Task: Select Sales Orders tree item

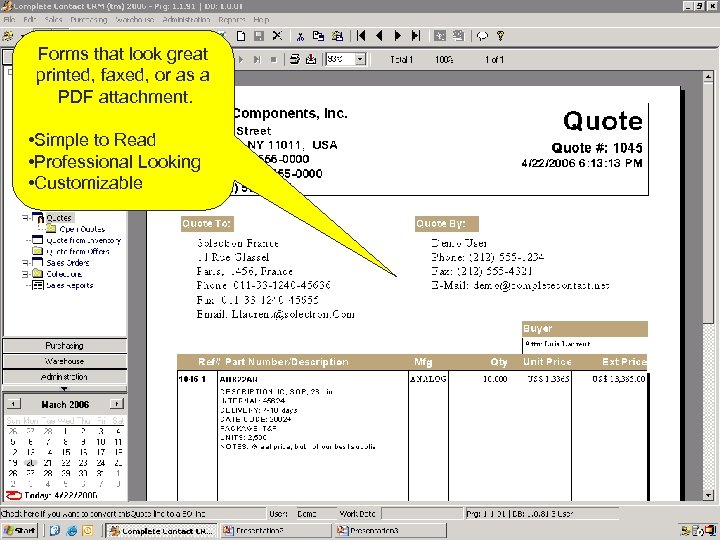Action: point(68,263)
